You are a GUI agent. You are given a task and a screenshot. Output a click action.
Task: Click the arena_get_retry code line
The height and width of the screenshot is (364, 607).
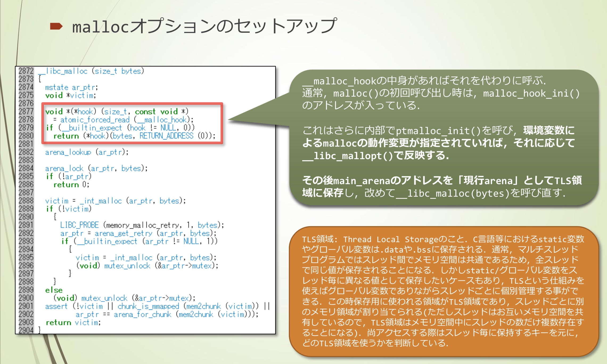138,233
